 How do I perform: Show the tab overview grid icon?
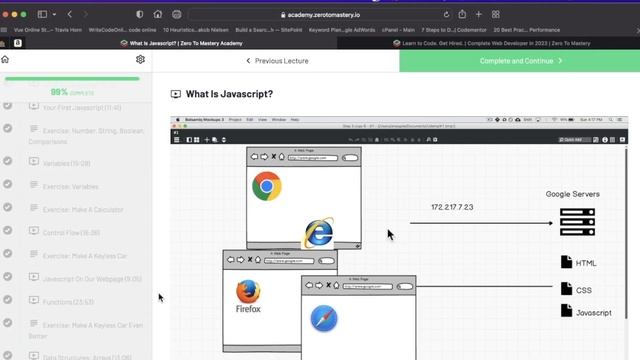[496, 14]
